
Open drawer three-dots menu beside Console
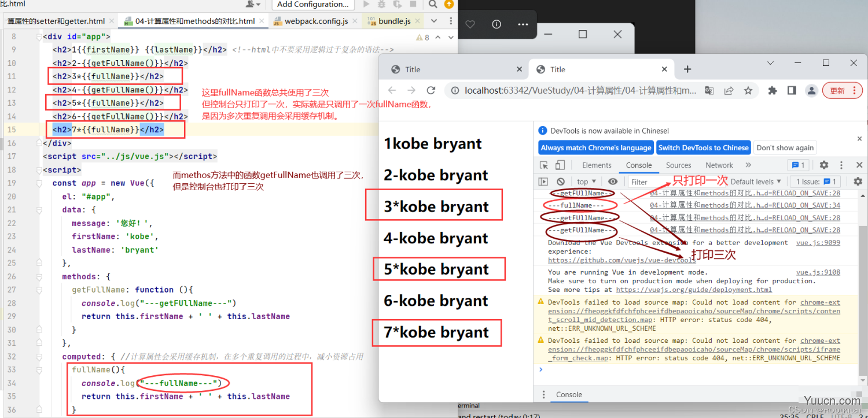[543, 394]
